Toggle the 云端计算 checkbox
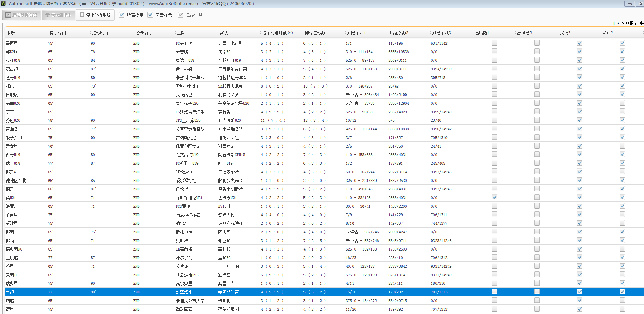 (181, 15)
